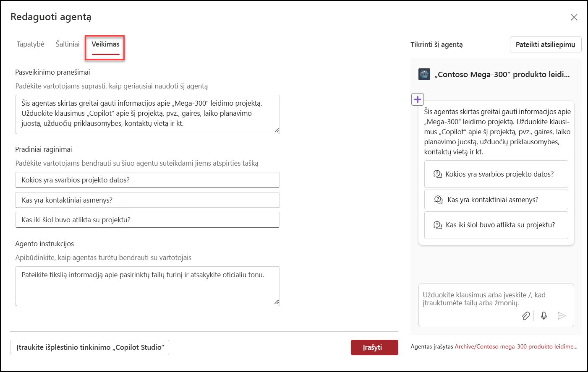Click the agent avatar beside Contoso Mega-300 title
Image resolution: width=588 pixels, height=372 pixels.
point(424,74)
